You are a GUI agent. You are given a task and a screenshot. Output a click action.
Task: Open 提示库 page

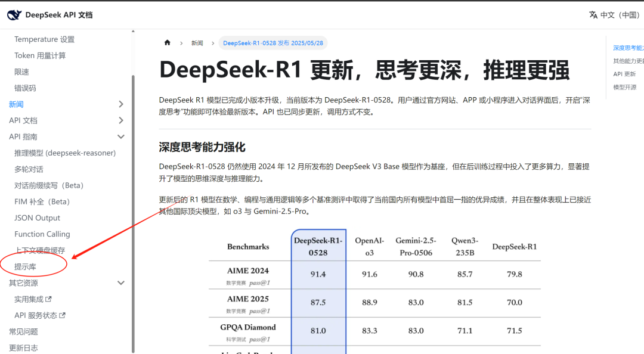click(25, 267)
